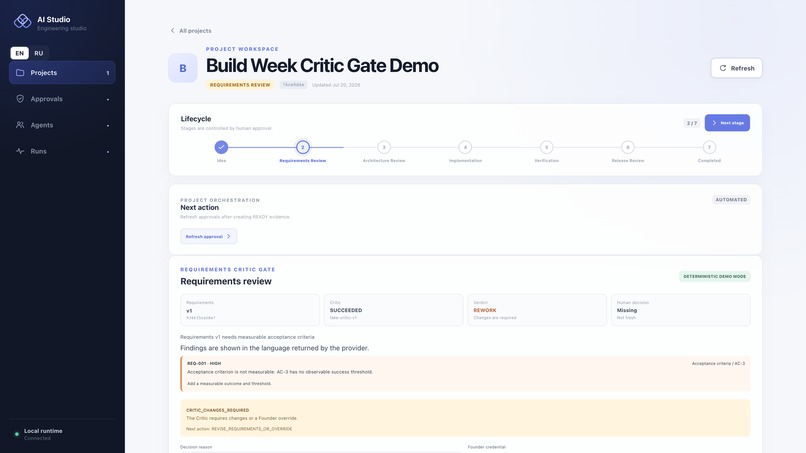Viewport: 806px width, 453px height.
Task: Open Runs in the sidebar
Action: 62,151
